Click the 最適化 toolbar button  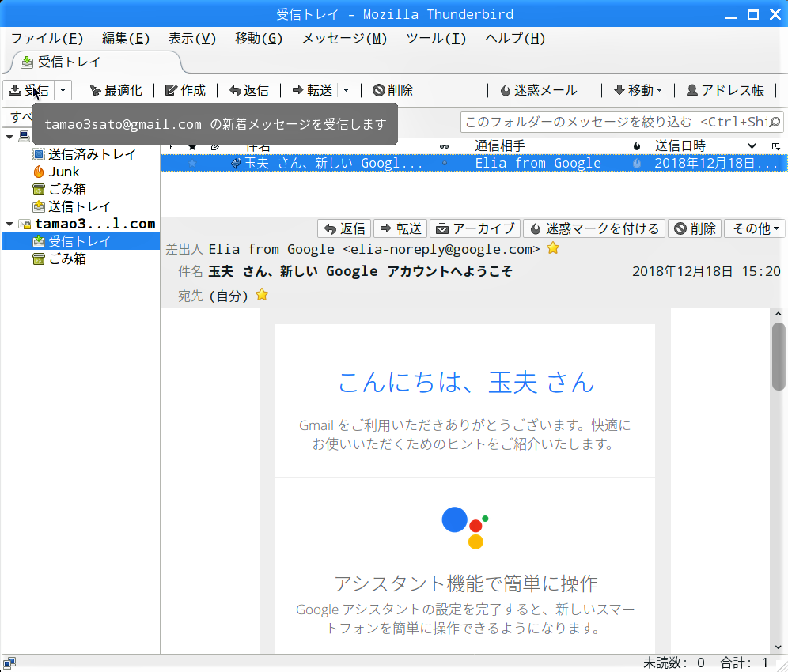coord(116,90)
